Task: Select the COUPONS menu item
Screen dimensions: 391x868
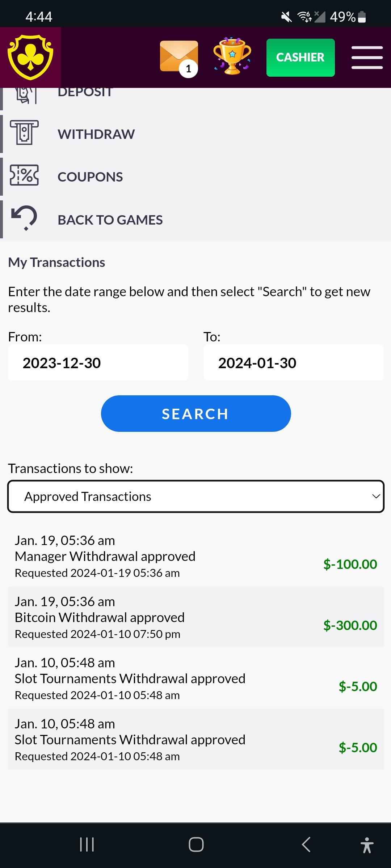Action: (90, 177)
